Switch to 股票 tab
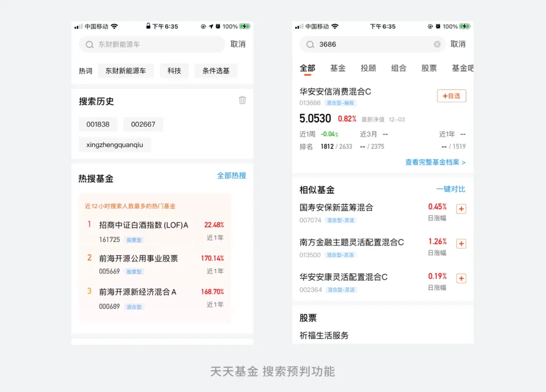Image resolution: width=546 pixels, height=392 pixels. (x=429, y=68)
